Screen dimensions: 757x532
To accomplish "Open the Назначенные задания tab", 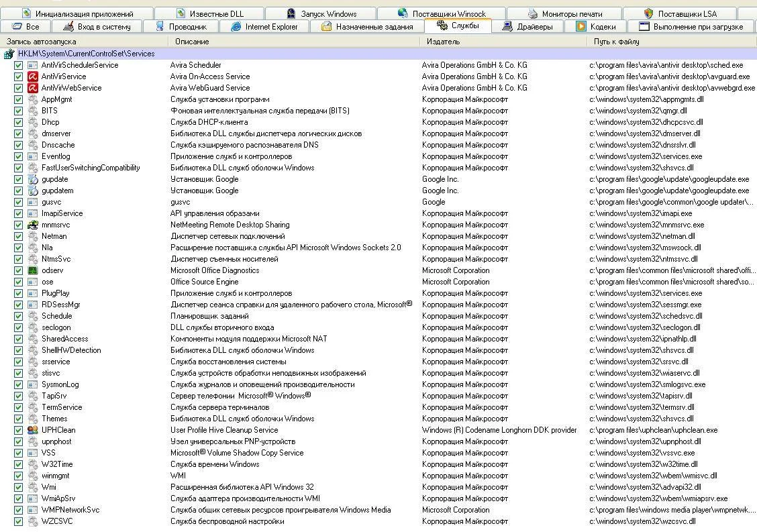I will pos(367,27).
